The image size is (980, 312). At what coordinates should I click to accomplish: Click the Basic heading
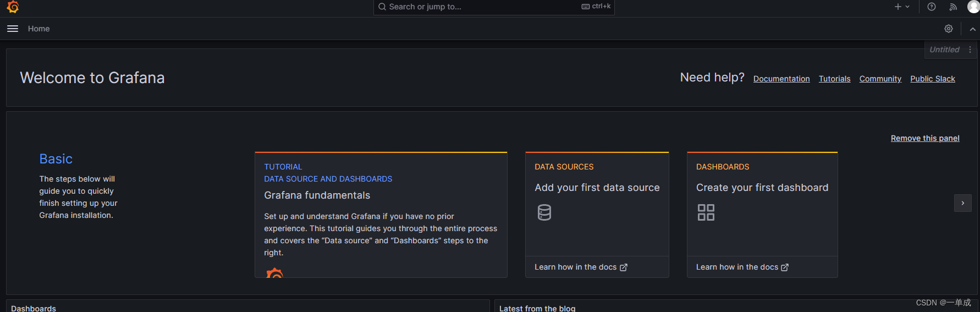point(56,159)
